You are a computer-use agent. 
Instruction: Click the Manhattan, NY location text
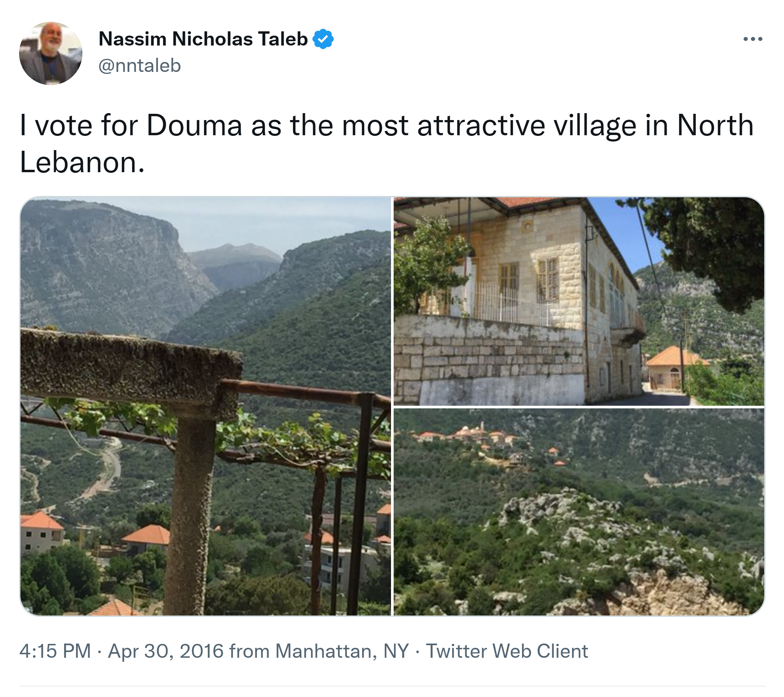coord(342,651)
